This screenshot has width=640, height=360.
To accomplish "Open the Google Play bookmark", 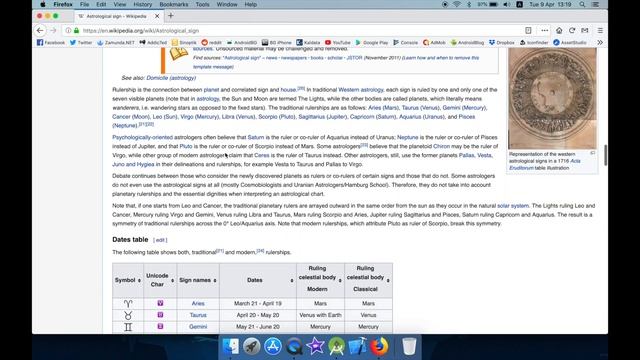I will tap(371, 42).
